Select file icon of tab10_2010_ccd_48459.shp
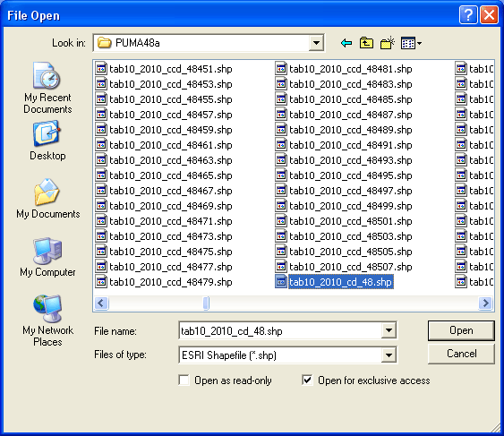This screenshot has height=436, width=504. pos(101,130)
